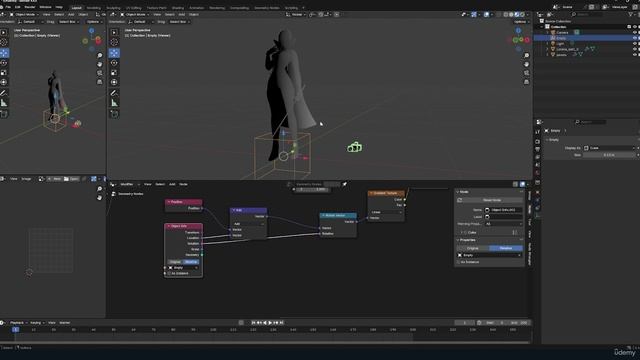Click the pin icon in the node editor header
640x360 pixels.
(344, 184)
